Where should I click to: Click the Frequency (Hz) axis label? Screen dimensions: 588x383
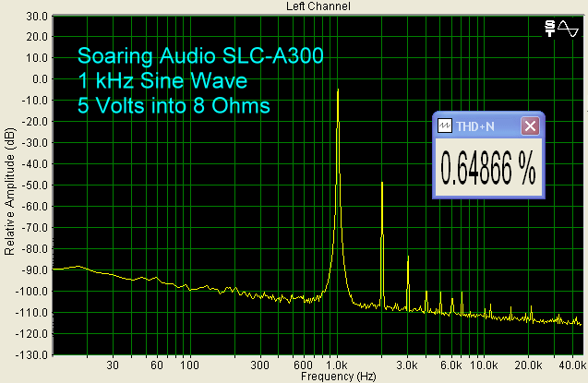pos(338,377)
